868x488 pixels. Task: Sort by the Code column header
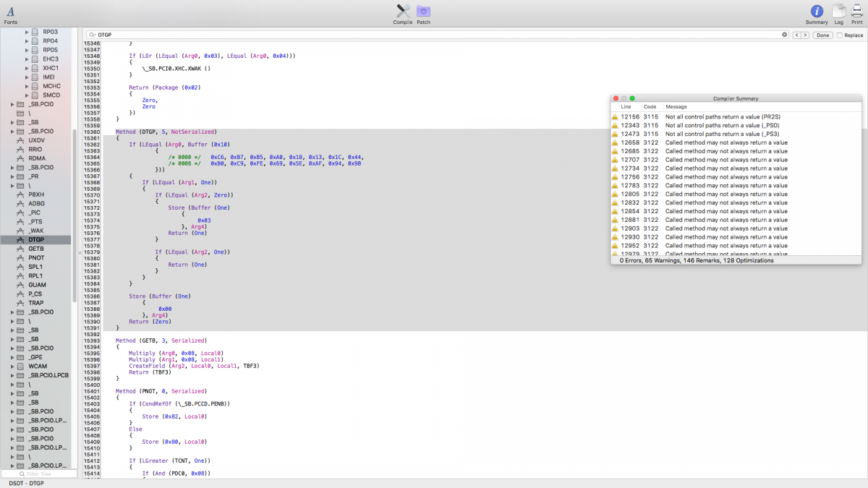(650, 107)
